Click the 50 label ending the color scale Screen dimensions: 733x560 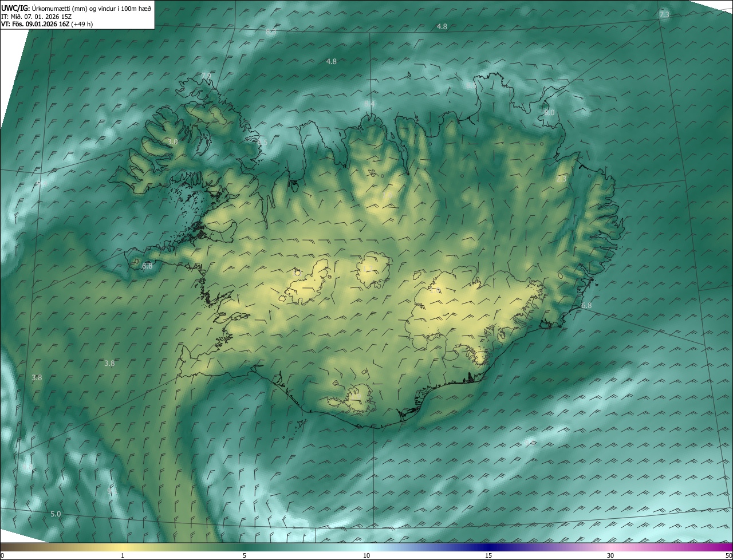point(728,555)
